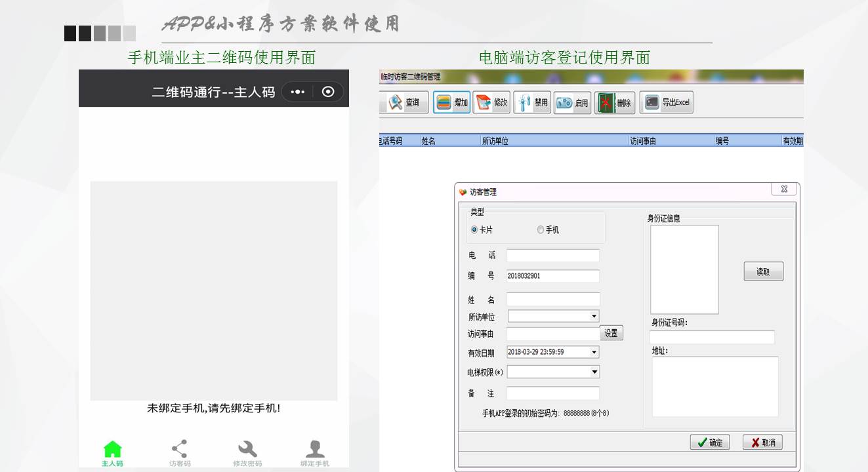Tap the circular close target icon in header

[x=328, y=92]
